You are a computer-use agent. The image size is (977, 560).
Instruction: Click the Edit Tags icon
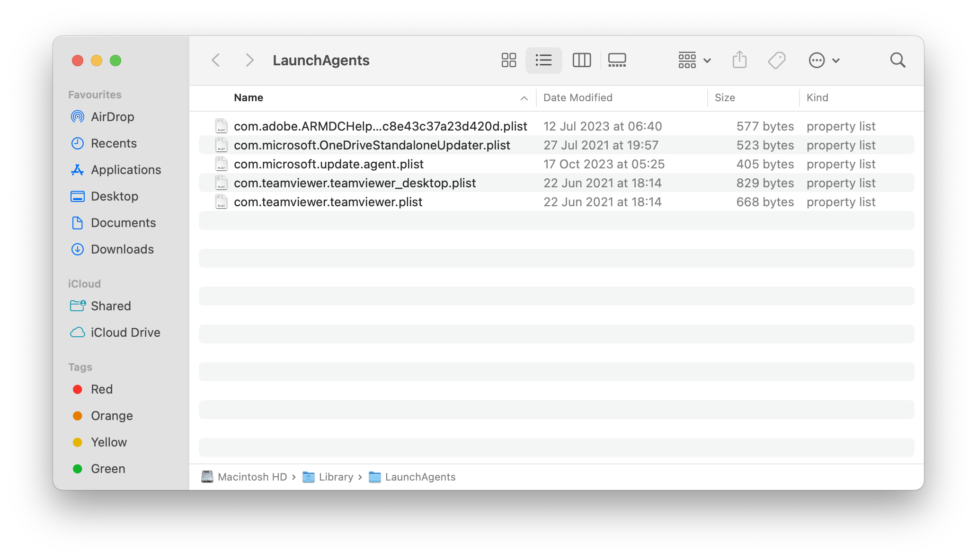pyautogui.click(x=776, y=60)
